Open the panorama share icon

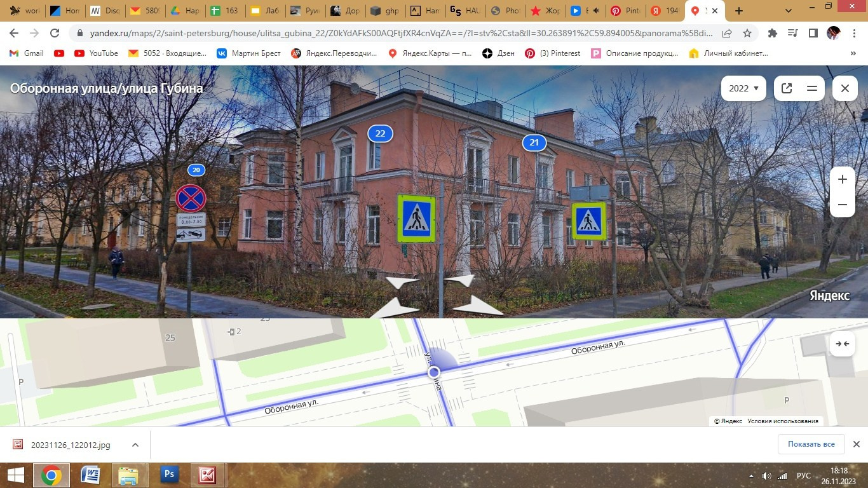click(x=787, y=88)
